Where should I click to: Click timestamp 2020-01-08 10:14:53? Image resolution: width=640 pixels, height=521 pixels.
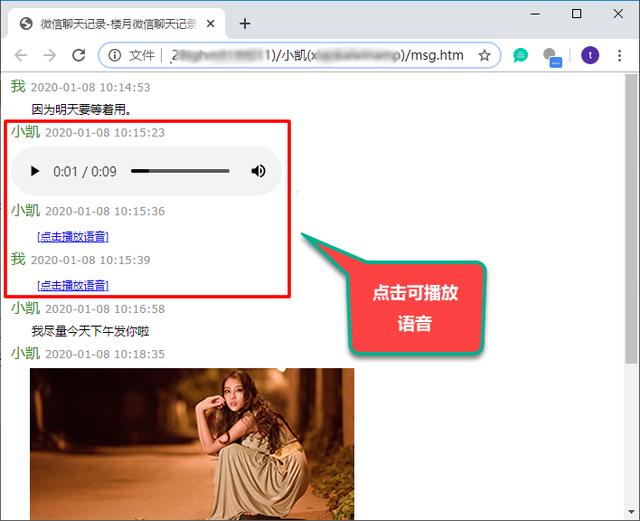91,87
